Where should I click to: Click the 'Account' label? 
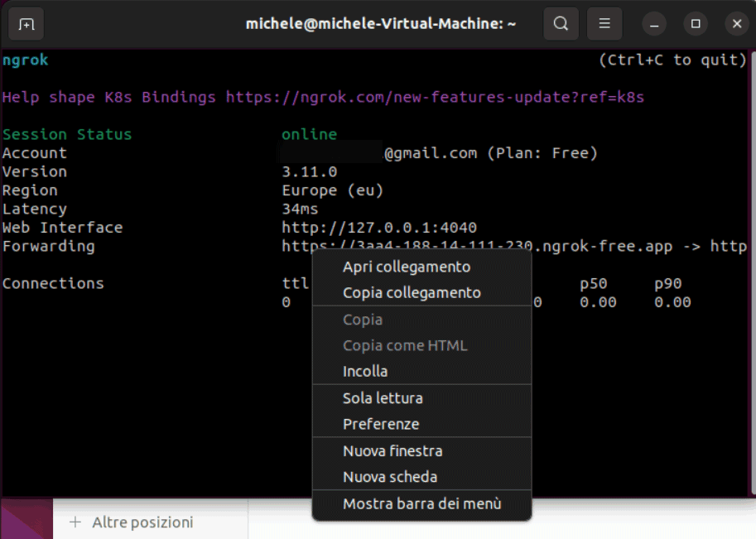pyautogui.click(x=35, y=153)
